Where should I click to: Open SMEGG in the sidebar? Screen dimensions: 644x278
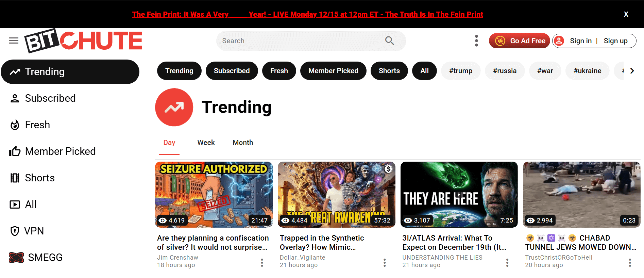pyautogui.click(x=45, y=258)
